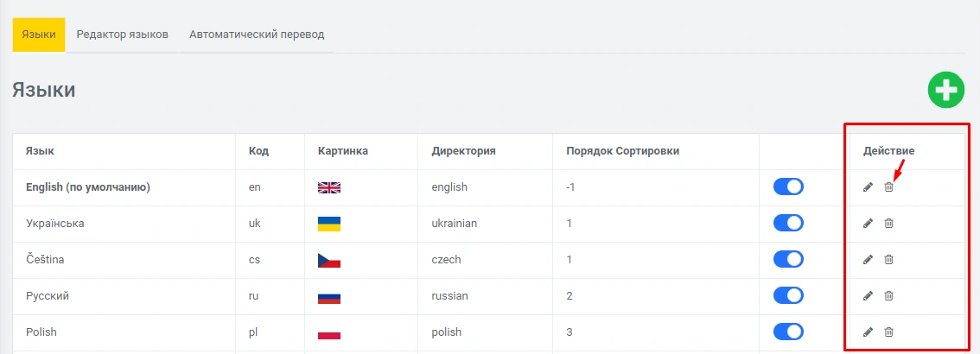Screen dimensions: 980x354
Task: Select the Языки tab
Action: pyautogui.click(x=39, y=35)
